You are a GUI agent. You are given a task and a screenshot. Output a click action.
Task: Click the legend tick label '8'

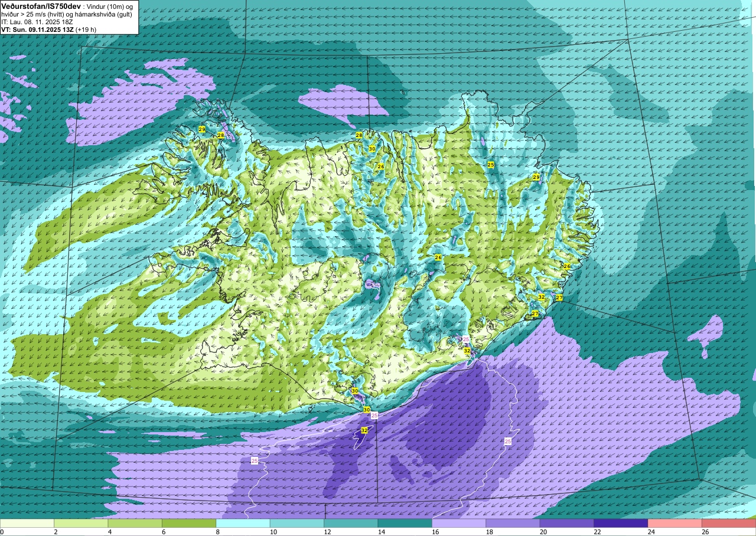pyautogui.click(x=218, y=532)
